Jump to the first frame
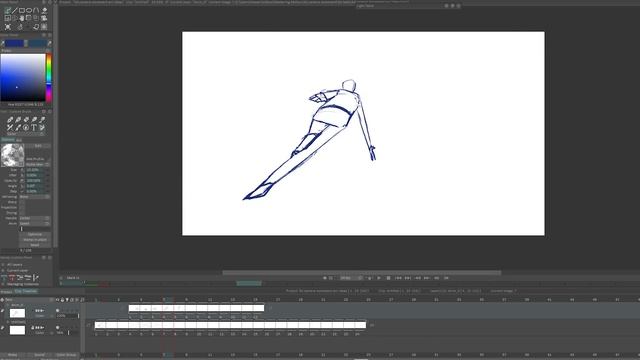The image size is (640, 360). pos(398,278)
